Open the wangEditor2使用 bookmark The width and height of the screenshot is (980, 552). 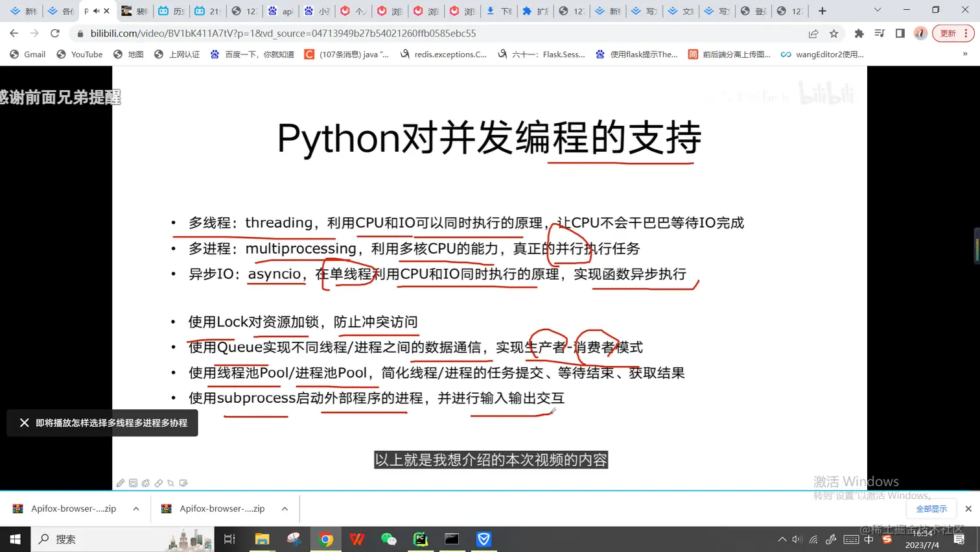822,54
